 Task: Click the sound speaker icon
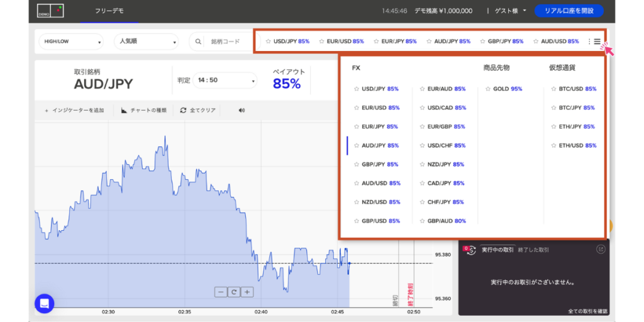click(241, 110)
